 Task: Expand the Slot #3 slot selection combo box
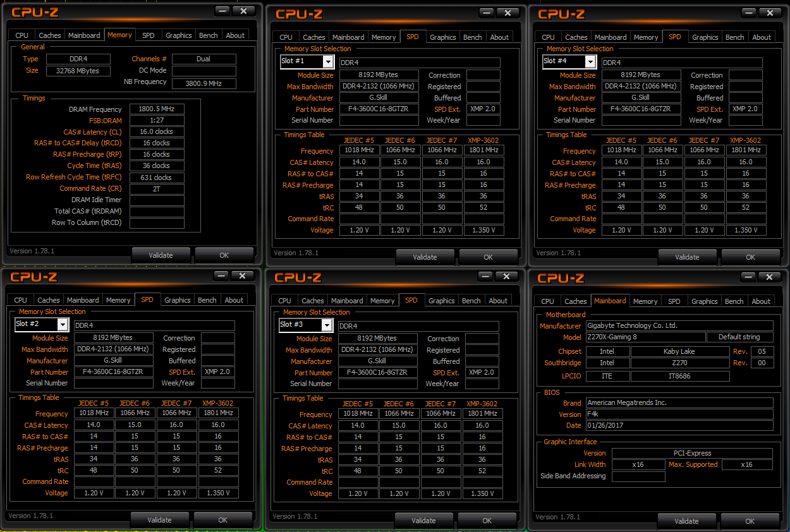pyautogui.click(x=327, y=325)
